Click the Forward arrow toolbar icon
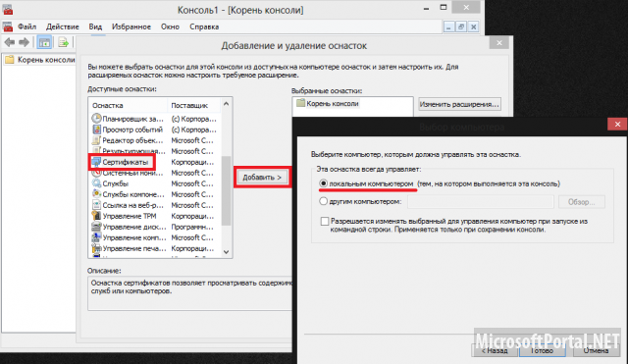Viewport: 628px width, 364px height. 24,42
